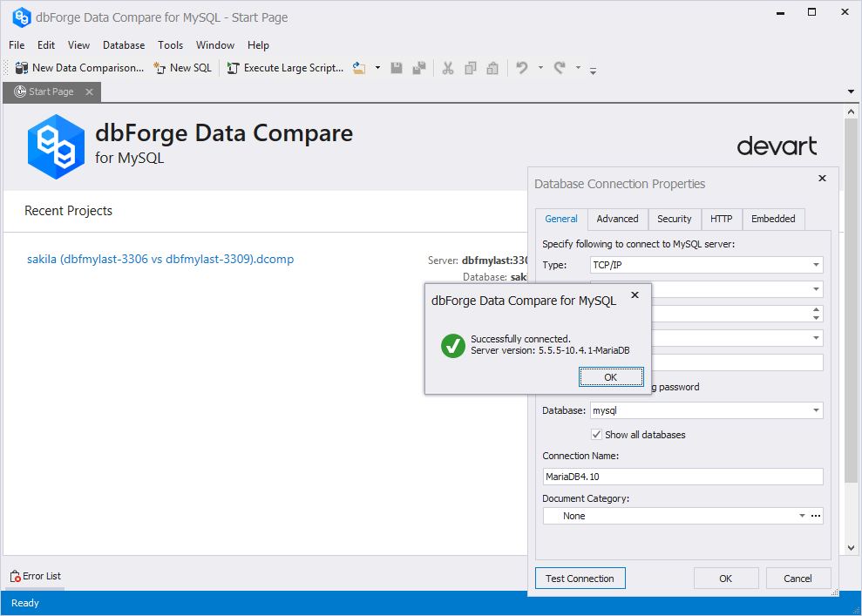Close the Database Connection Properties dialog

822,178
